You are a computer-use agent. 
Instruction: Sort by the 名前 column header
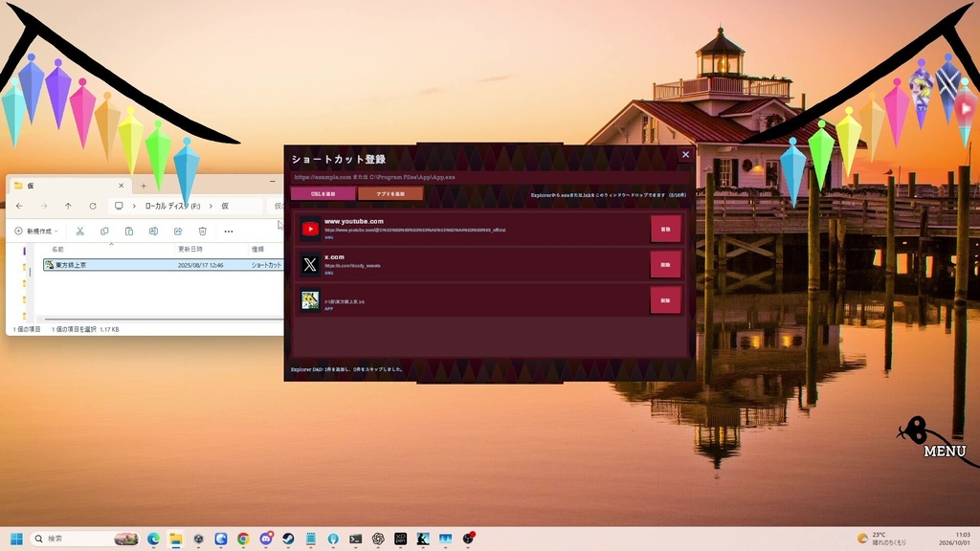(x=57, y=250)
